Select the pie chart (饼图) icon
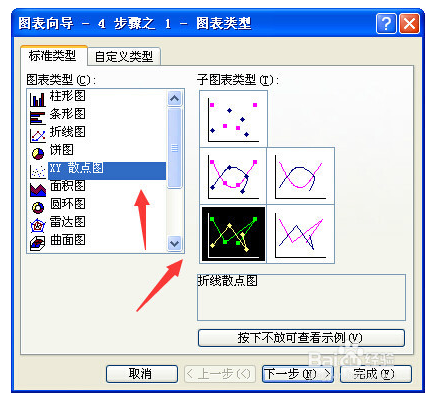 38,153
